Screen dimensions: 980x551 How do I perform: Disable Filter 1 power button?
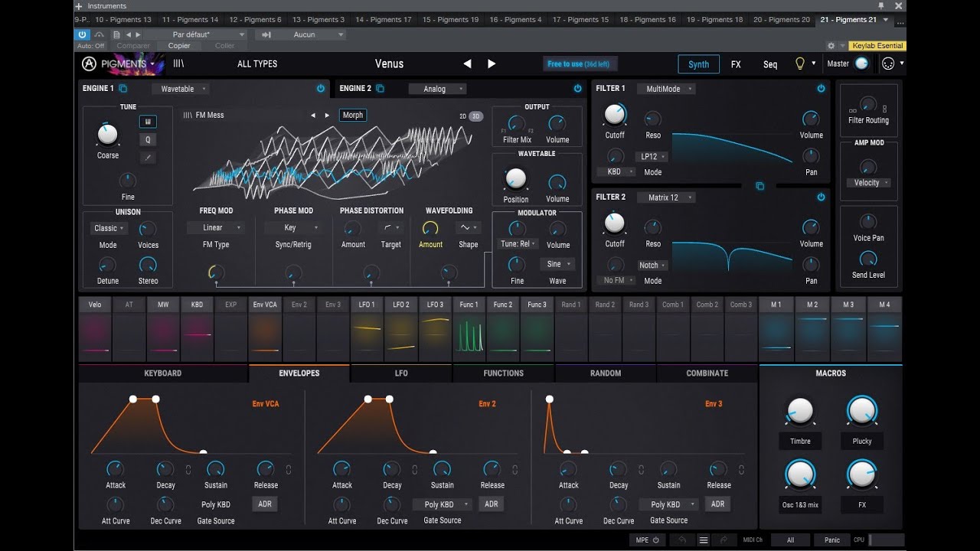821,89
